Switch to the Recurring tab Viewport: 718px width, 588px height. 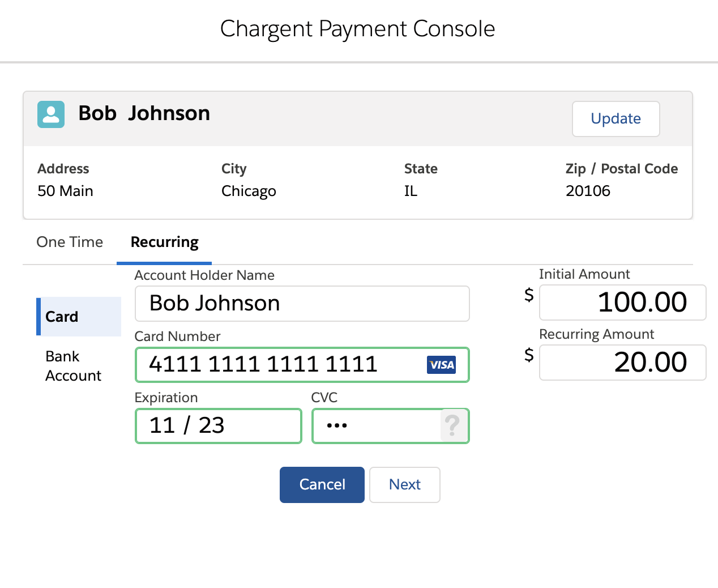(164, 242)
